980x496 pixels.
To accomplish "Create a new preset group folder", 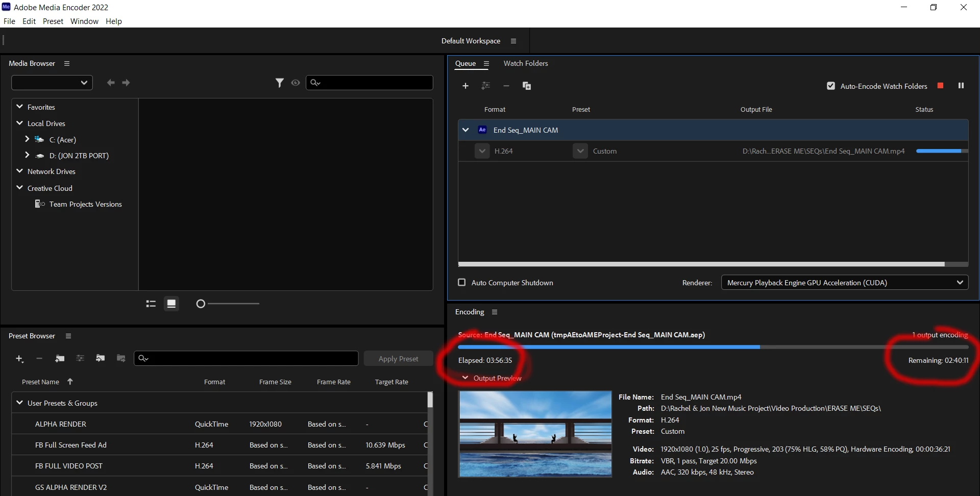I will (60, 359).
